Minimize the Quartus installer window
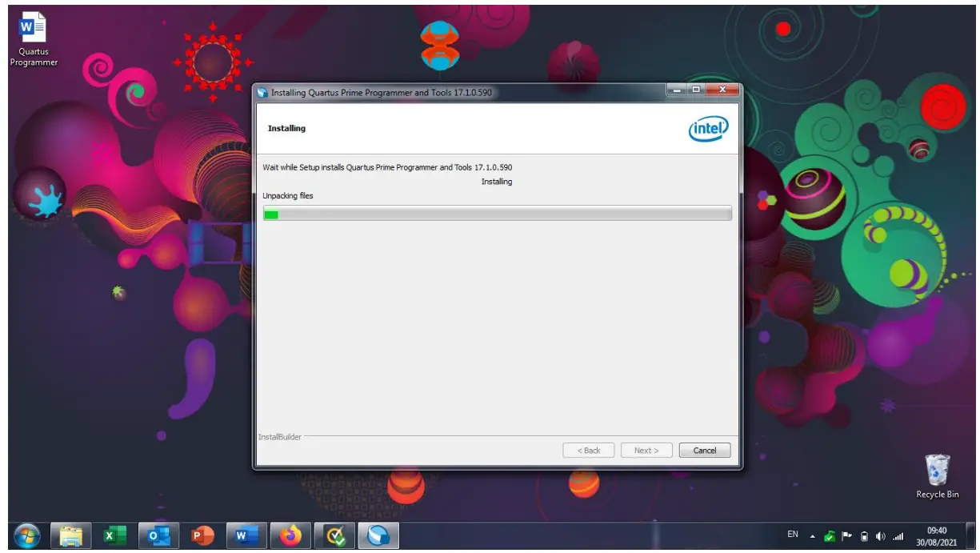This screenshot has height=553, width=980. tap(677, 90)
